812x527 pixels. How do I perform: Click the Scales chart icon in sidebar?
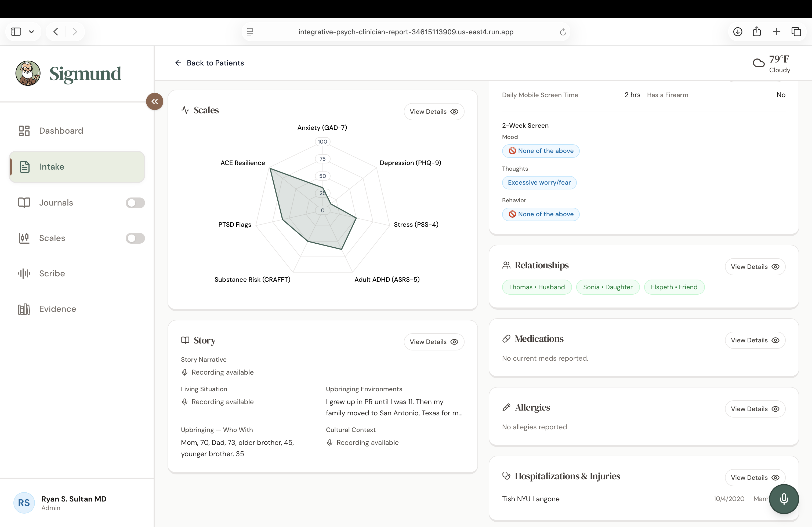(x=24, y=238)
